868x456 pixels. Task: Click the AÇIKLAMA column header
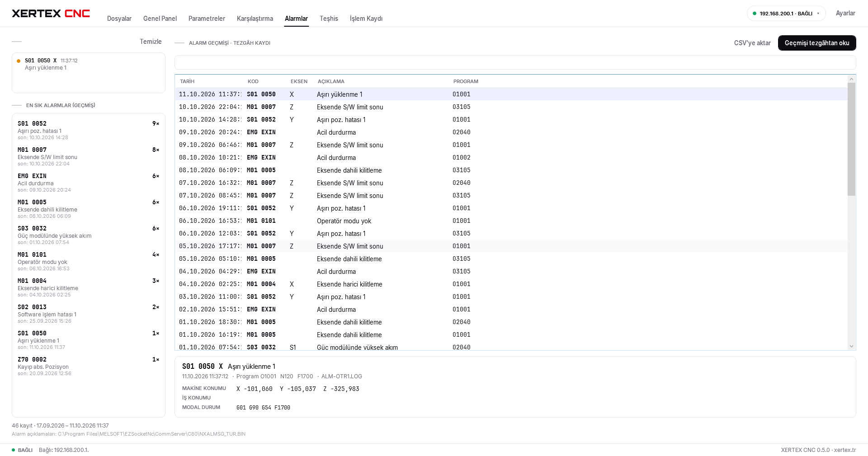(x=331, y=81)
